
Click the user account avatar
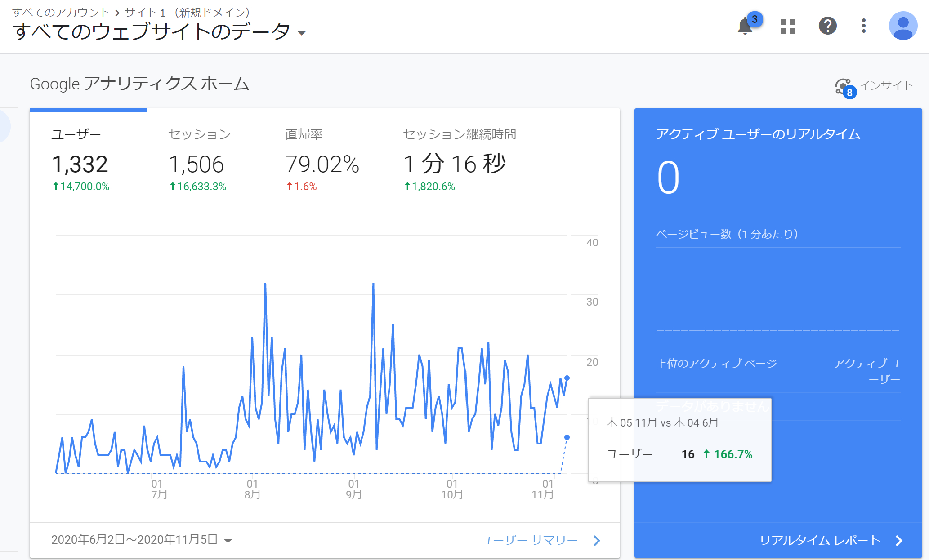[903, 26]
